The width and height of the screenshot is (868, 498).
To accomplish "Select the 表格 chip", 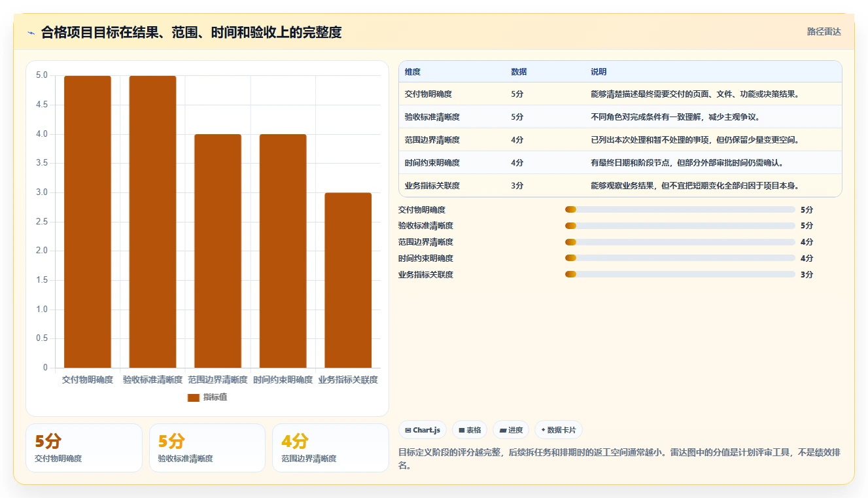I will [470, 430].
